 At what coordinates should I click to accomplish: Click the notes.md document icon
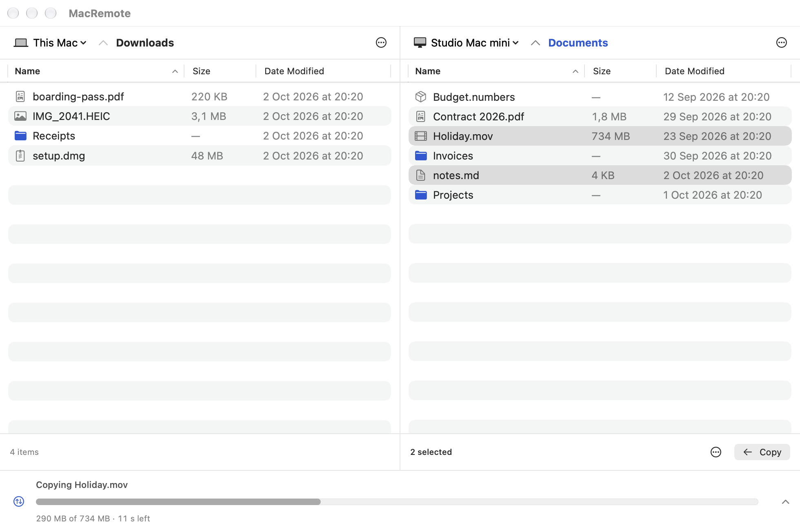(x=421, y=175)
